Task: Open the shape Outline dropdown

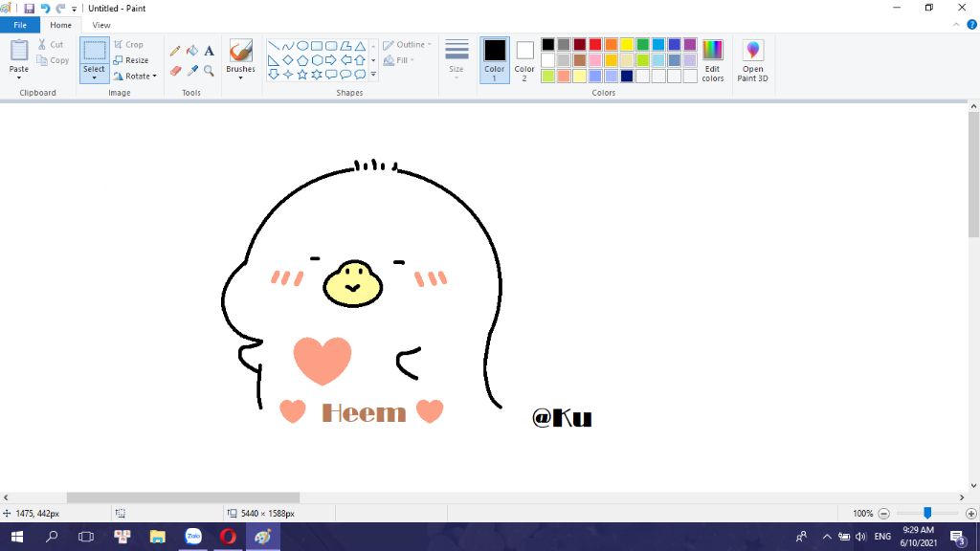Action: click(407, 45)
